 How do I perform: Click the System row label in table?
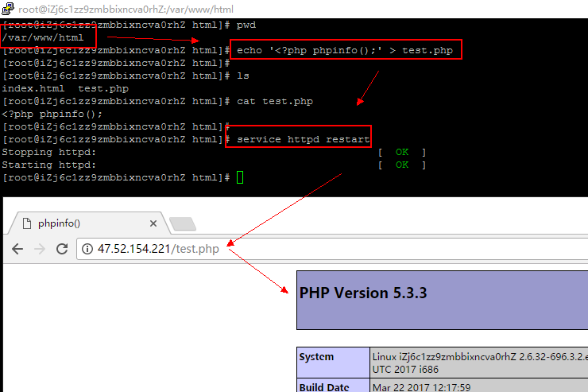[317, 357]
